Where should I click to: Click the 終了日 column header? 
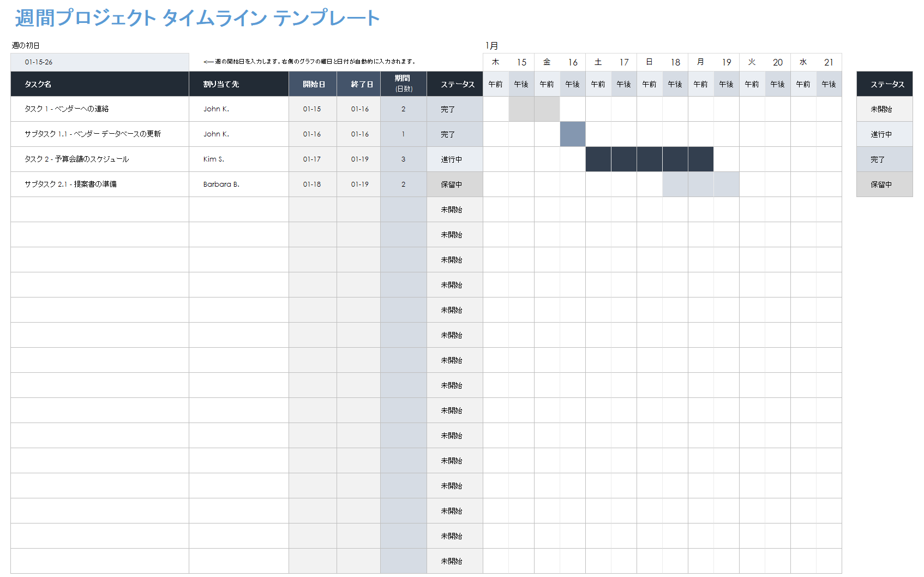359,84
